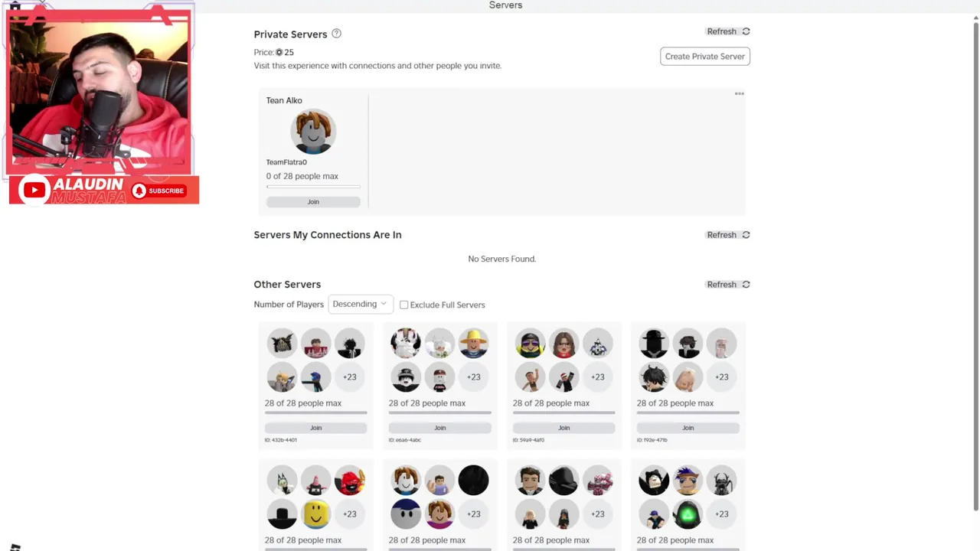Click the green glowing avatar in bottom-right server
This screenshot has height=551, width=980.
[x=688, y=514]
